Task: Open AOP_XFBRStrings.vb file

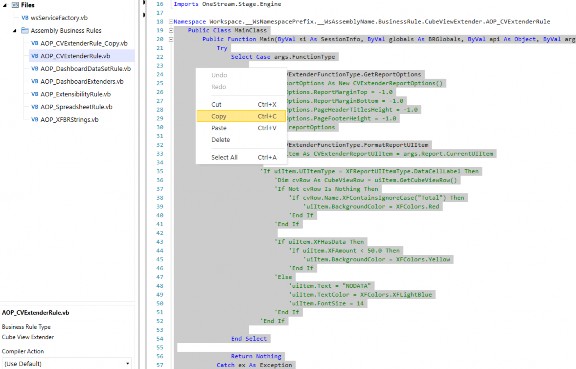Action: (x=69, y=119)
